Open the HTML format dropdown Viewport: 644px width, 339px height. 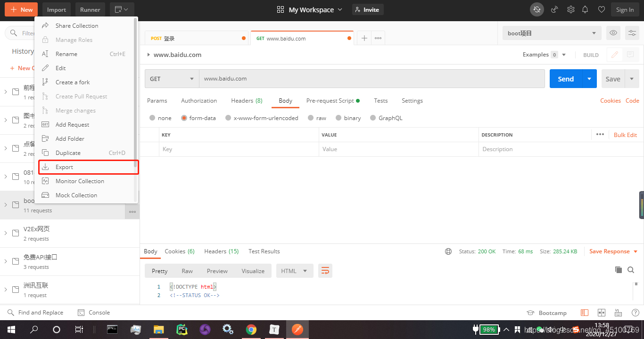295,271
